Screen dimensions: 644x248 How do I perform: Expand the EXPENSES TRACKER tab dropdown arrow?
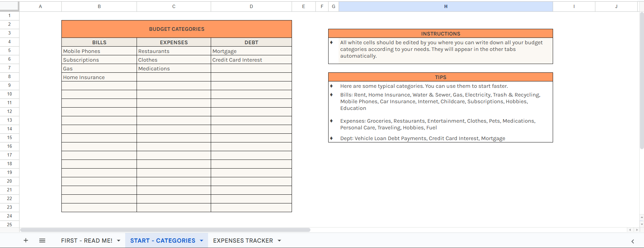click(279, 241)
